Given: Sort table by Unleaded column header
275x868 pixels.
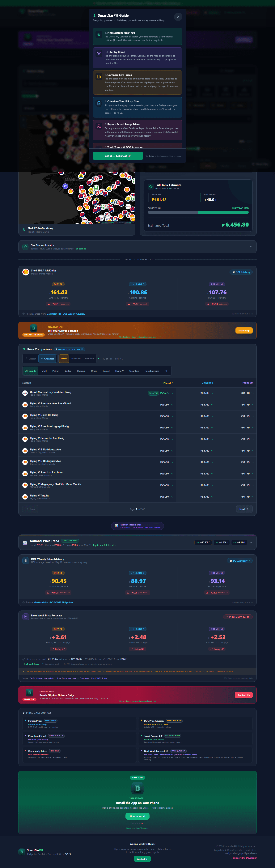Looking at the screenshot, I should [x=207, y=383].
